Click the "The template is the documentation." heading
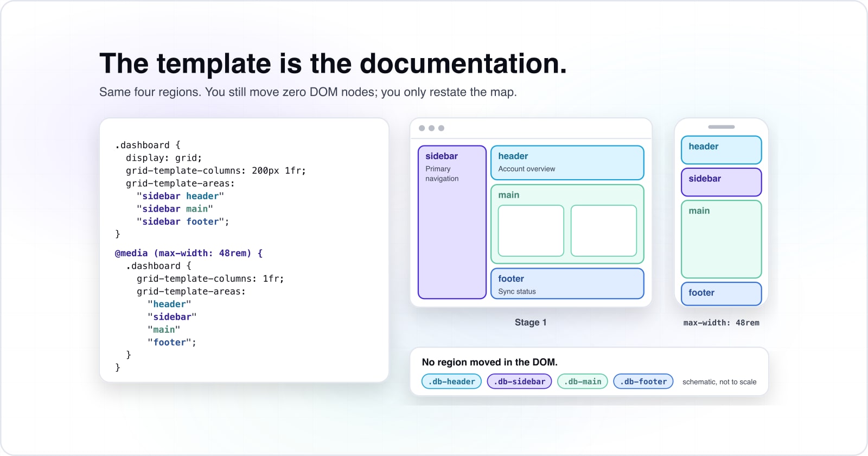868x456 pixels. coord(333,64)
